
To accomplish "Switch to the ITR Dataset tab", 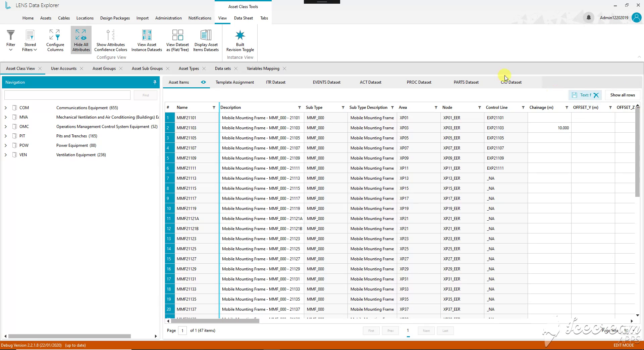I will pyautogui.click(x=276, y=82).
